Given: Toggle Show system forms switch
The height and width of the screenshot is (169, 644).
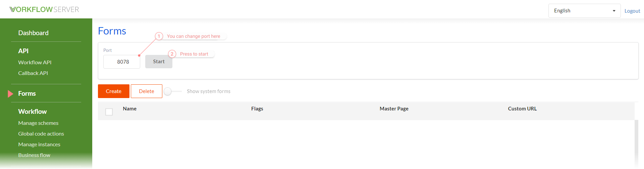Looking at the screenshot, I should (x=172, y=91).
